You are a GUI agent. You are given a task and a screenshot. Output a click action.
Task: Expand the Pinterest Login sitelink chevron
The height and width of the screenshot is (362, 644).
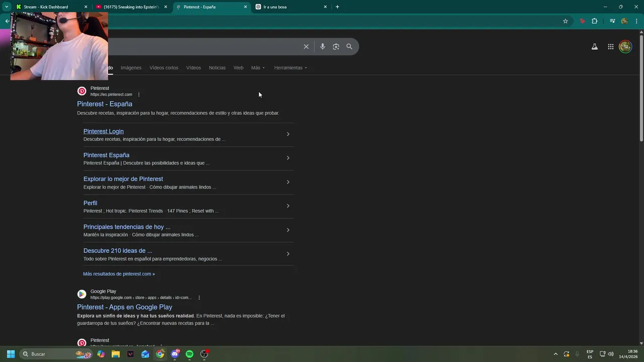click(x=288, y=134)
